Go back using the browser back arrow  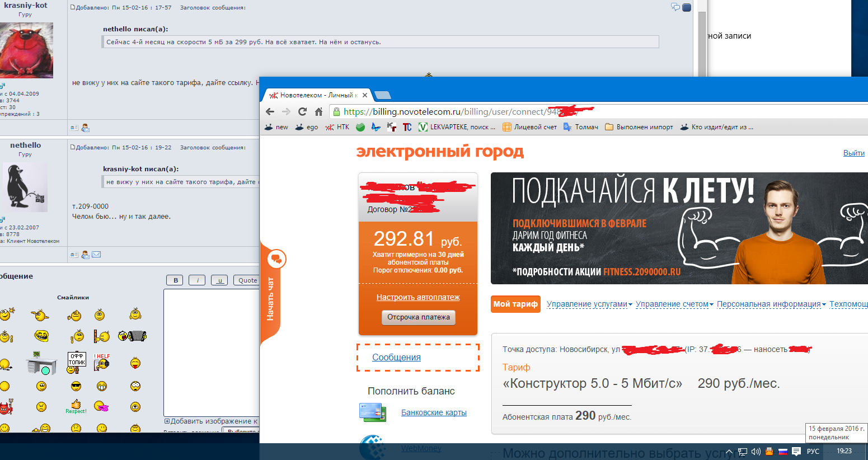[x=270, y=111]
